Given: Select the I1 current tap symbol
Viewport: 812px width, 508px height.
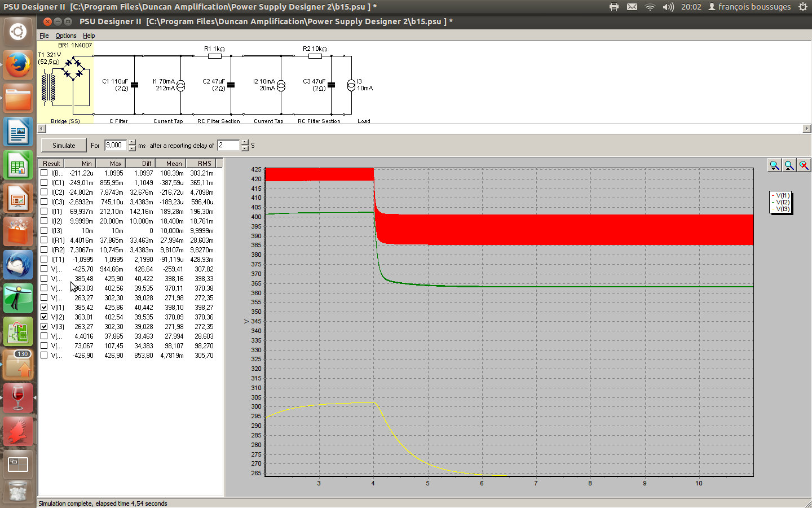Looking at the screenshot, I should (180, 86).
